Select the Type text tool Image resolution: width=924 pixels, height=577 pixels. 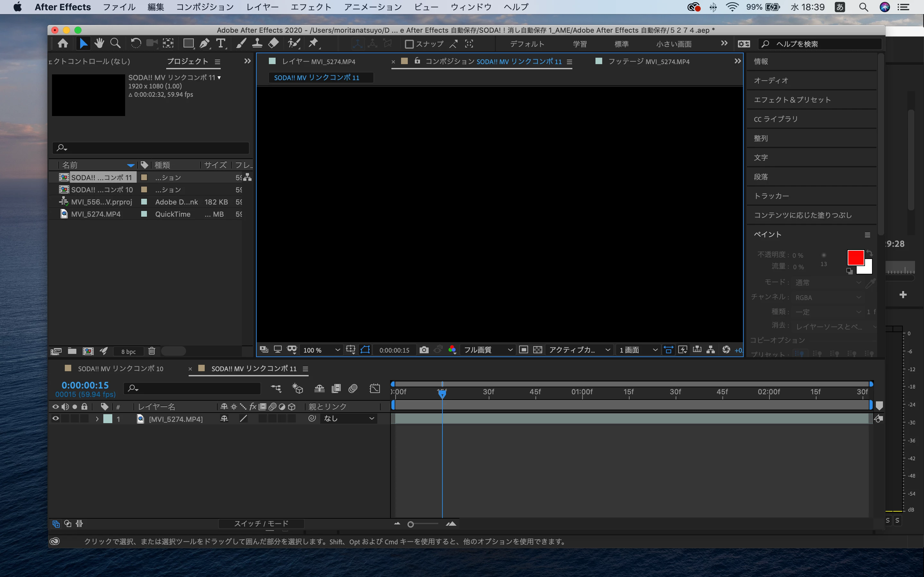click(221, 44)
